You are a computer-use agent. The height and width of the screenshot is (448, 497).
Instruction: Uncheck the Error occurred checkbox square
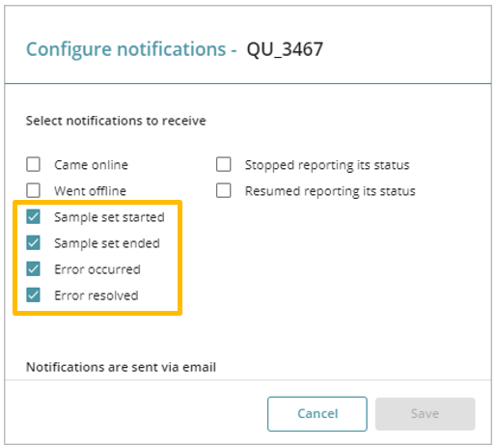(x=33, y=268)
